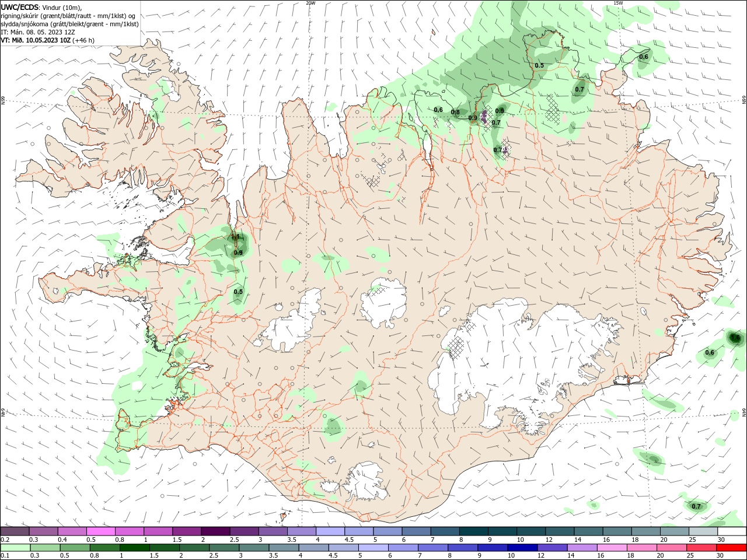The width and height of the screenshot is (747, 560).
Task: Click the 0.6 value just below the 1.6 label
Action: click(x=710, y=352)
